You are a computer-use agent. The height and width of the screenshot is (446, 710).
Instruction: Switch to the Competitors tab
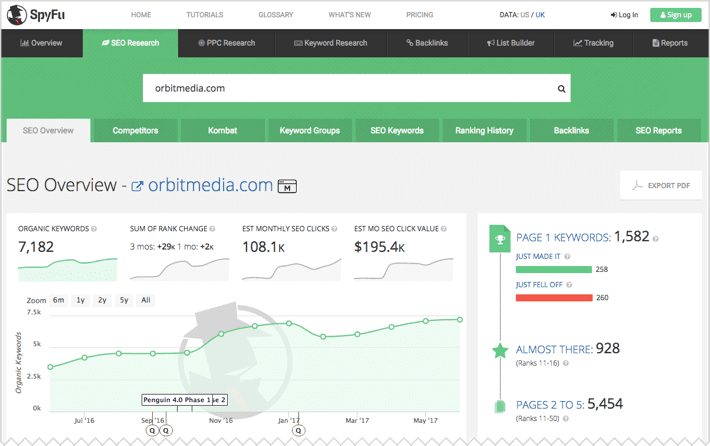click(x=135, y=130)
